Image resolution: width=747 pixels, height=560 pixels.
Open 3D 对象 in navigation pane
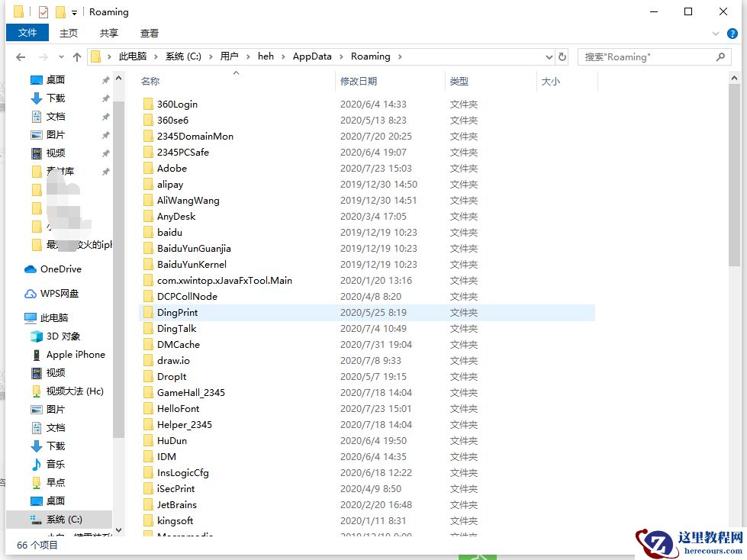63,336
